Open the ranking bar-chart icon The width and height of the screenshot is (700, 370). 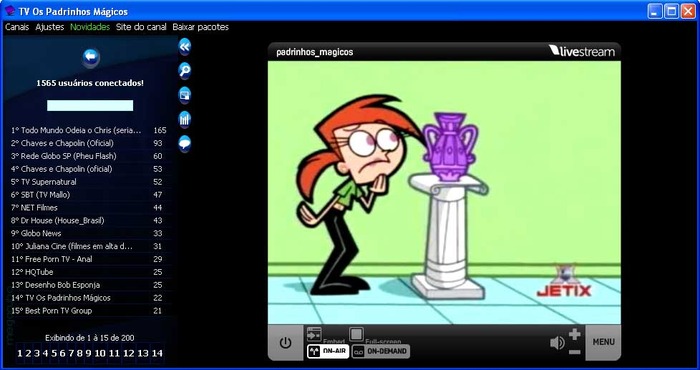point(184,119)
